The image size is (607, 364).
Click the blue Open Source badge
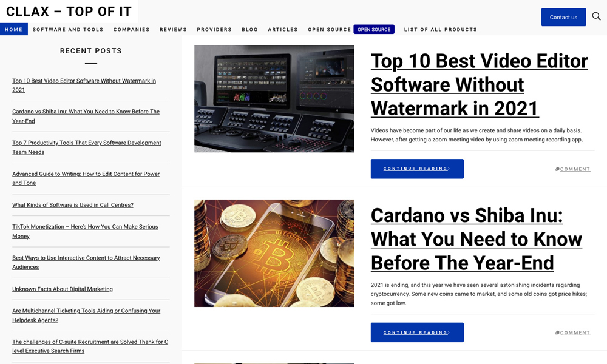coord(374,29)
